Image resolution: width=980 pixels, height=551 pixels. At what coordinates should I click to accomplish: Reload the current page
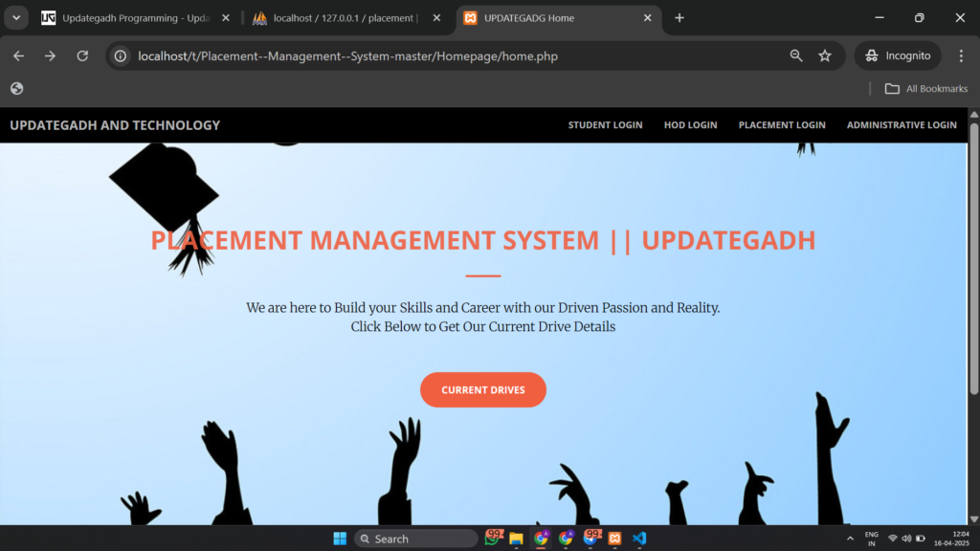click(x=82, y=55)
